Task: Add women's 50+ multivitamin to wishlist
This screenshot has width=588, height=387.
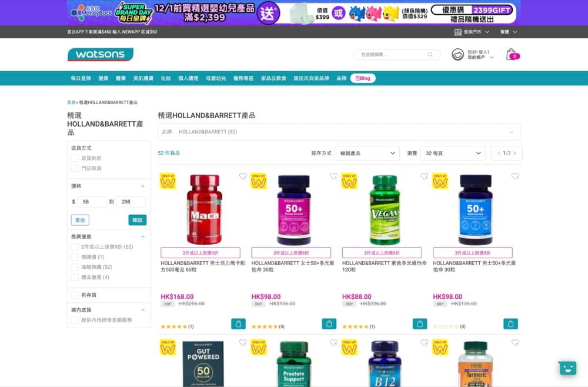Action: (334, 176)
